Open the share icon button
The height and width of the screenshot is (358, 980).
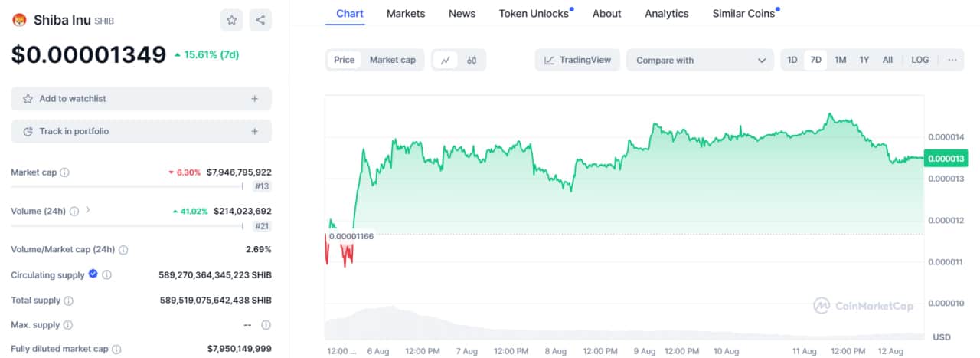point(261,20)
